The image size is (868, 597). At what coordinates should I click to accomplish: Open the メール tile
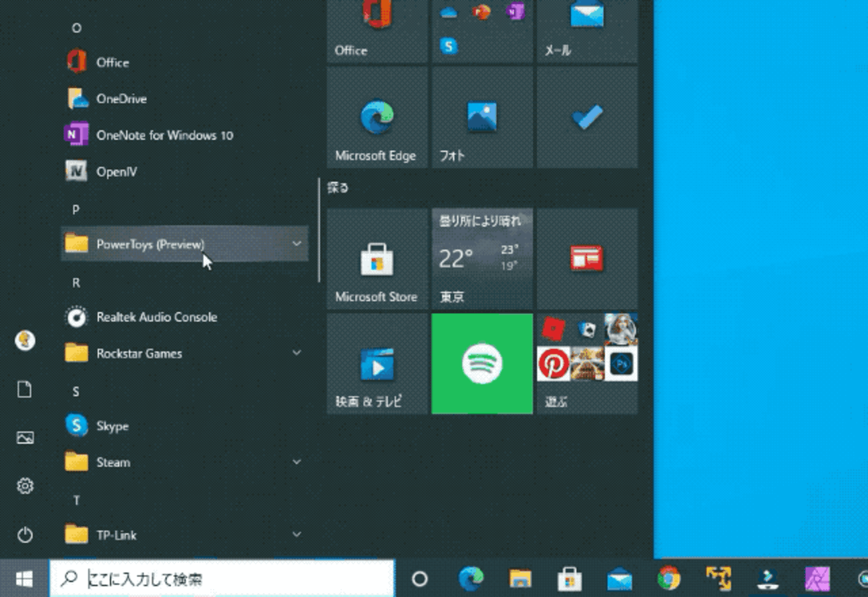pos(588,31)
